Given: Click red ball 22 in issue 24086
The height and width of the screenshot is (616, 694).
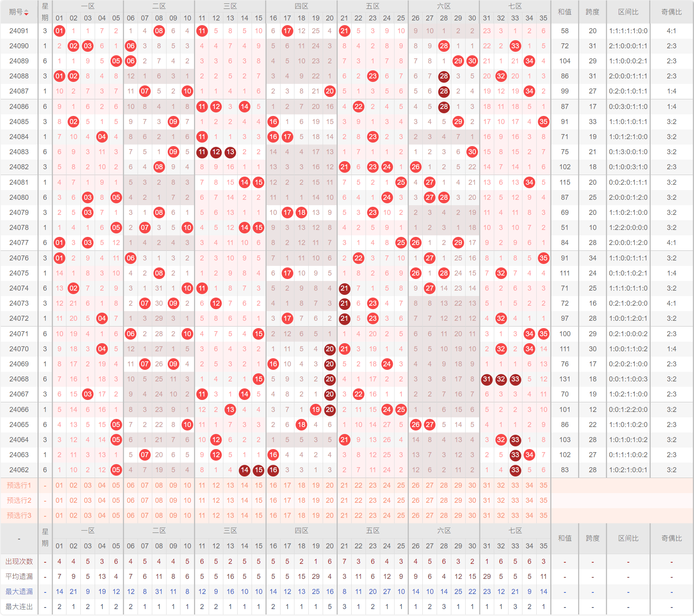Looking at the screenshot, I should click(359, 107).
